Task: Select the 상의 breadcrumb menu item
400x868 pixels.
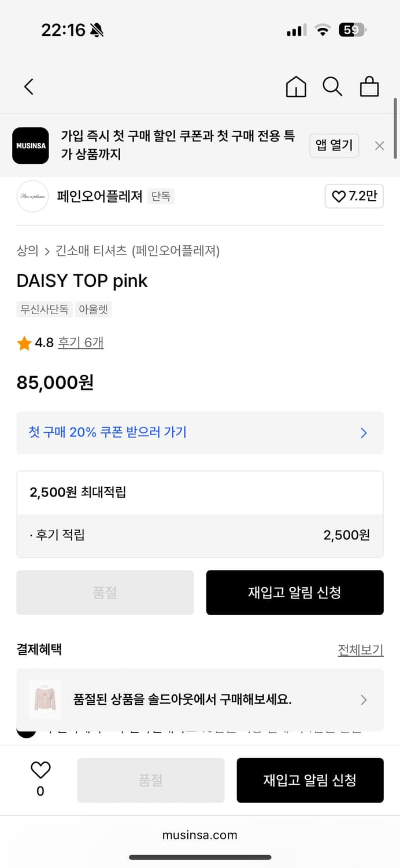Action: click(x=26, y=250)
